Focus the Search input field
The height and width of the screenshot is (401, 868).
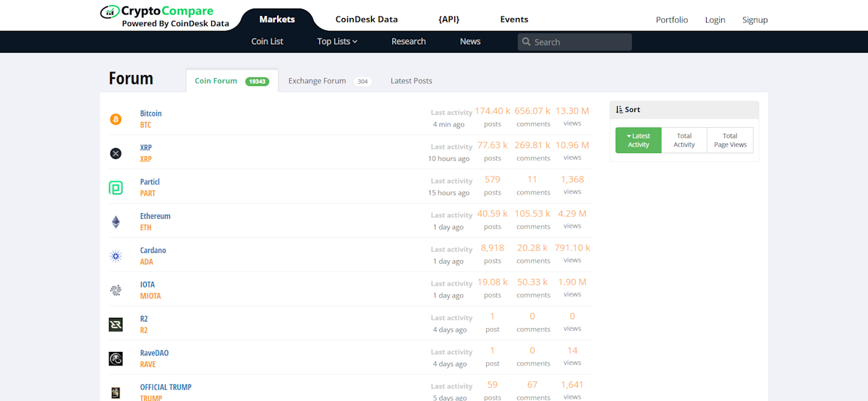click(574, 42)
